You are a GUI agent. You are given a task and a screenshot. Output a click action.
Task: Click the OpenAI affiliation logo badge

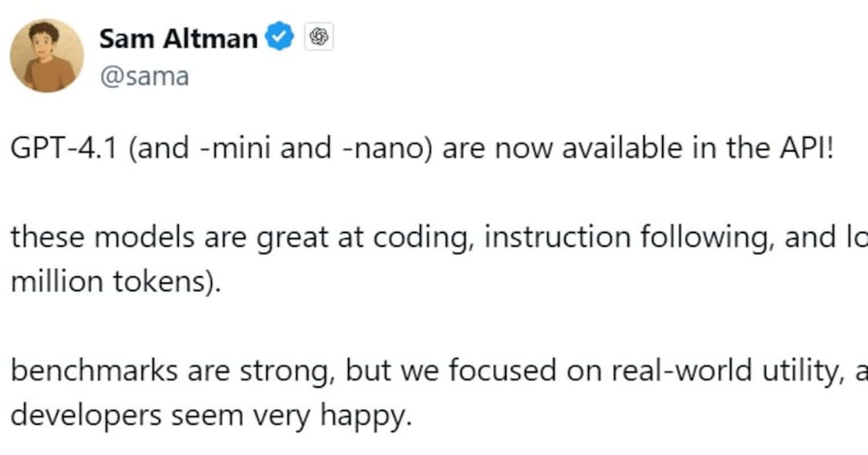pos(319,38)
